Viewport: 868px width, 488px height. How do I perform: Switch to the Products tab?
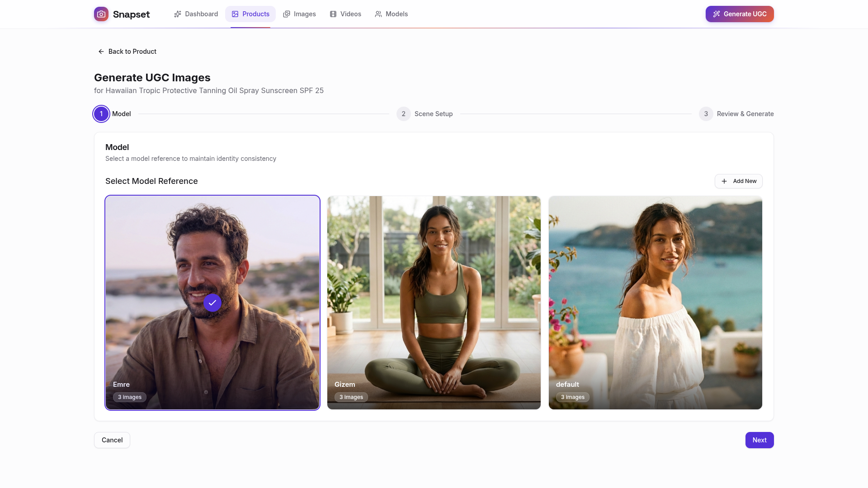250,14
